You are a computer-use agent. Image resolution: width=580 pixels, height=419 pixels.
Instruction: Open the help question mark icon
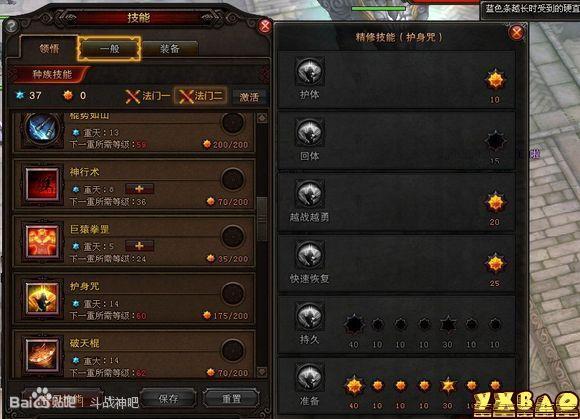[11, 26]
